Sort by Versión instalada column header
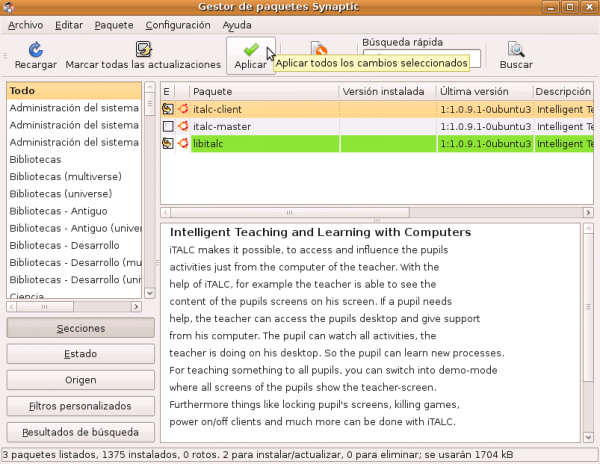600x464 pixels. click(386, 91)
